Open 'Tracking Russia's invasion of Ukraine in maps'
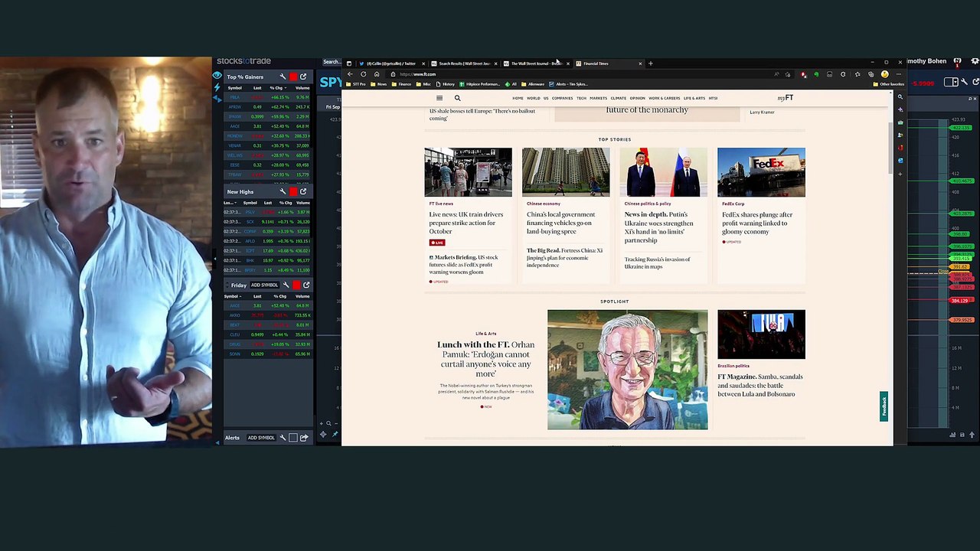Screen dimensions: 980x551 (657, 262)
